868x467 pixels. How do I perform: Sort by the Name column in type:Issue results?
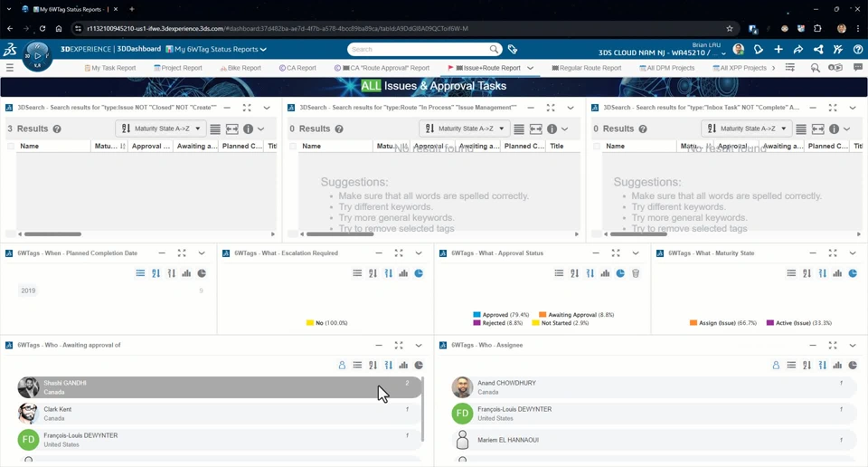click(29, 147)
